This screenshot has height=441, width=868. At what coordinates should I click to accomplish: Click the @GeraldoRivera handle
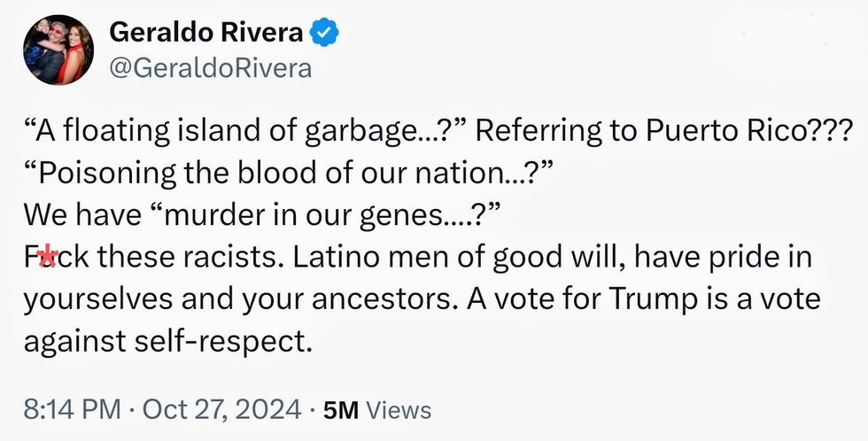pos(210,68)
